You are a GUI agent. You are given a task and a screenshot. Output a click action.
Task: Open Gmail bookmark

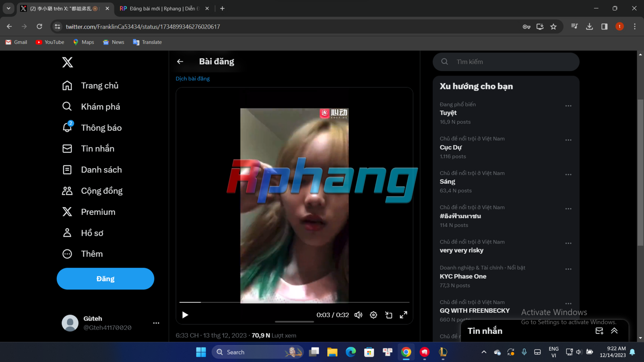[x=16, y=42]
